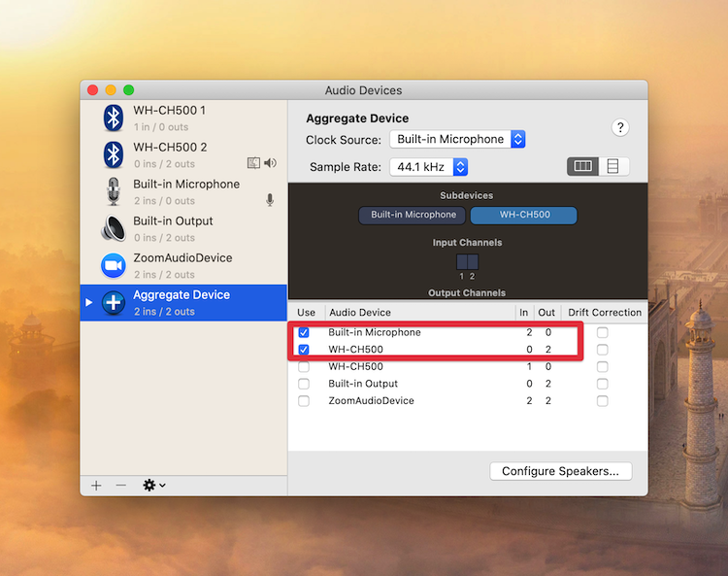Click '2 ins / 2 outs' under Aggregate Device

point(164,312)
